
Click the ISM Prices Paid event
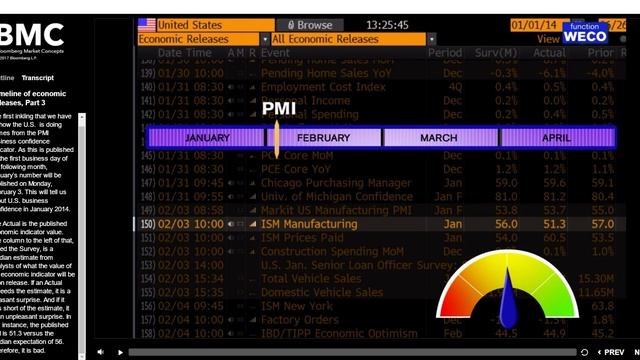point(302,238)
